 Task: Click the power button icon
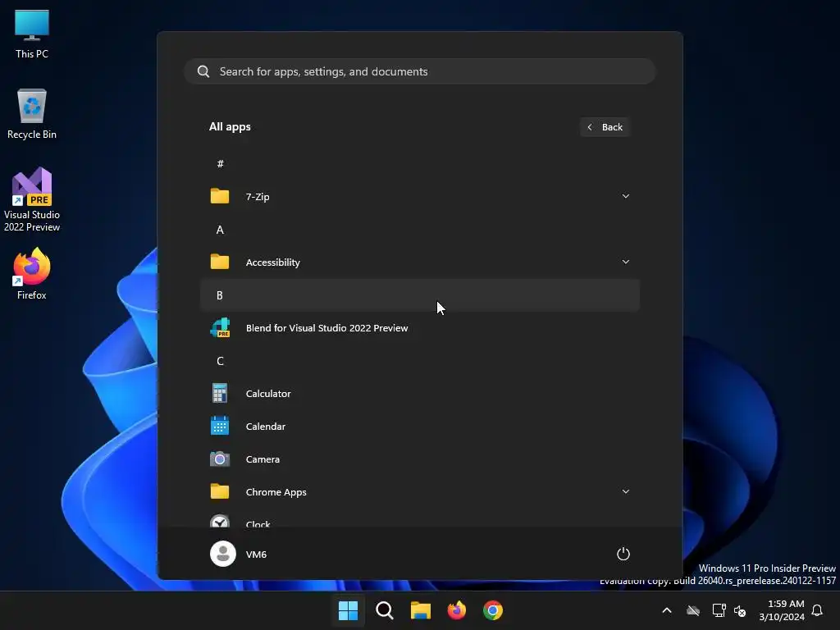[x=623, y=554]
